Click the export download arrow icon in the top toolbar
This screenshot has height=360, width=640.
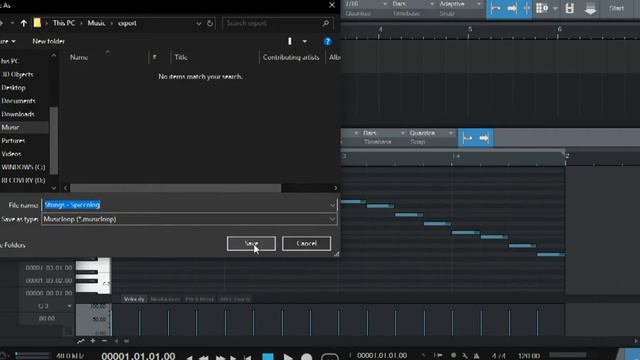coord(590,8)
